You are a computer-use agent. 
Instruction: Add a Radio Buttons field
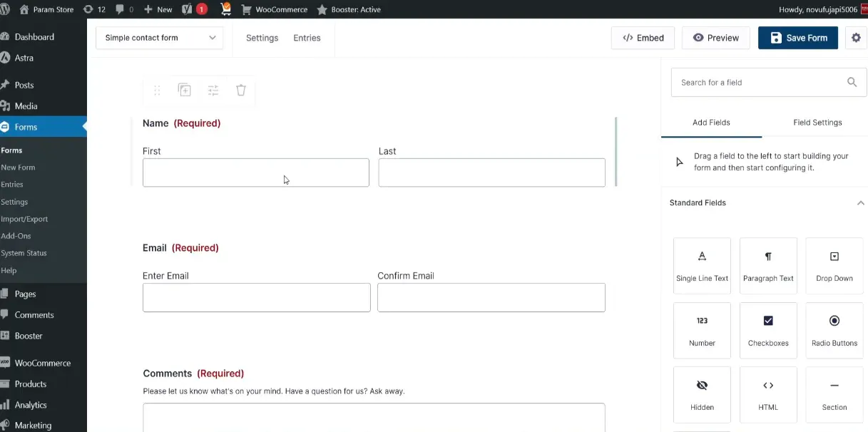(x=834, y=330)
